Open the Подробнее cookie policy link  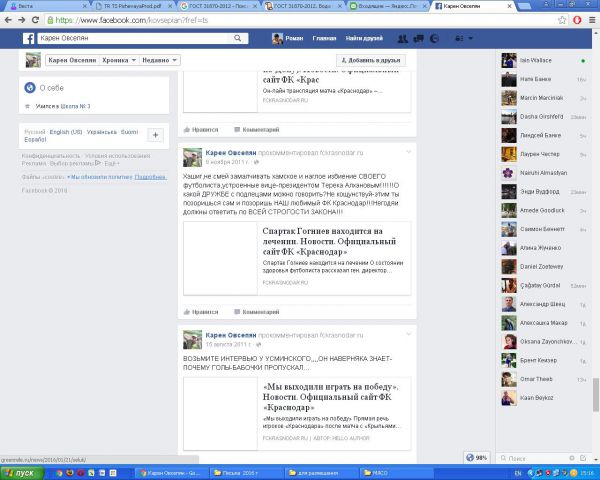click(150, 177)
